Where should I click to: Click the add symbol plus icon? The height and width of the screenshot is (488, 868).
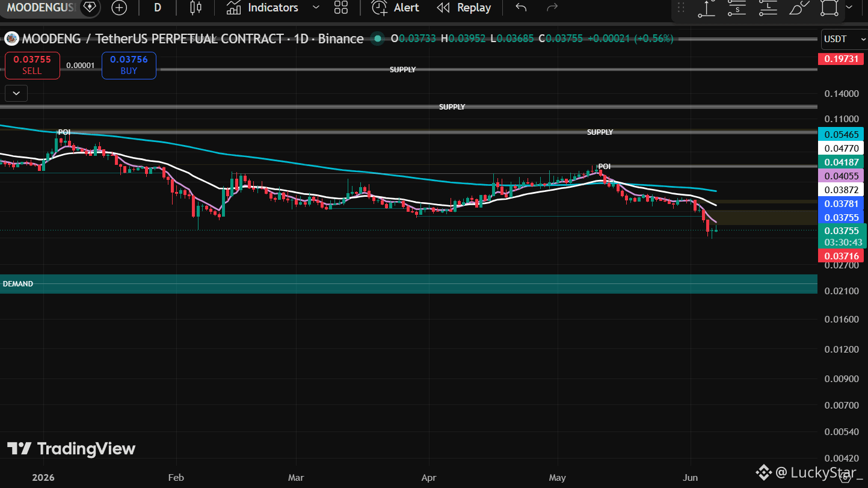(119, 8)
